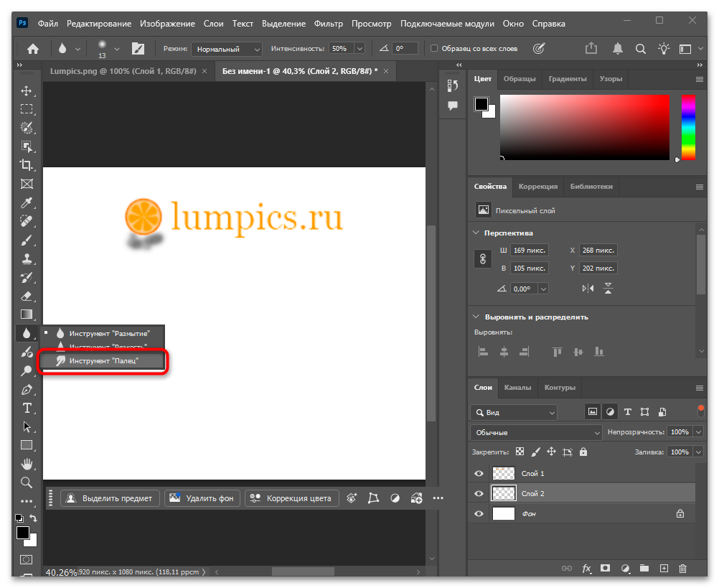719x588 pixels.
Task: Open more options in contextual task bar
Action: (x=438, y=498)
